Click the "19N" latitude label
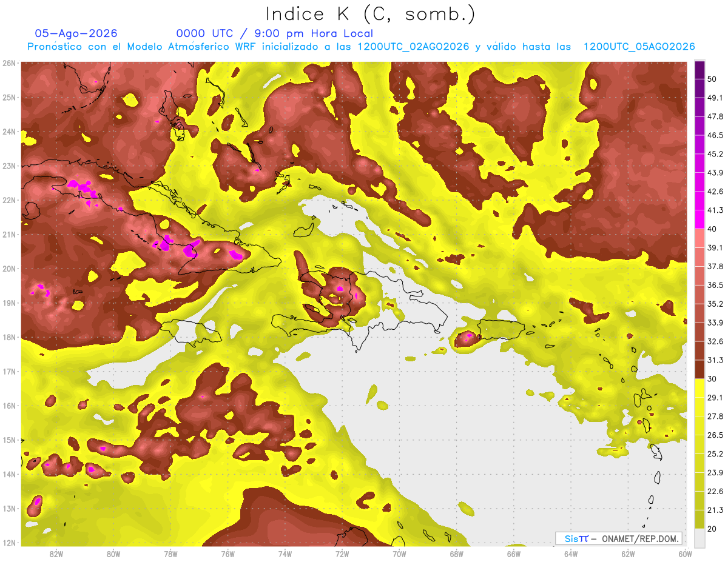Viewport: 728px width, 562px height. 9,303
